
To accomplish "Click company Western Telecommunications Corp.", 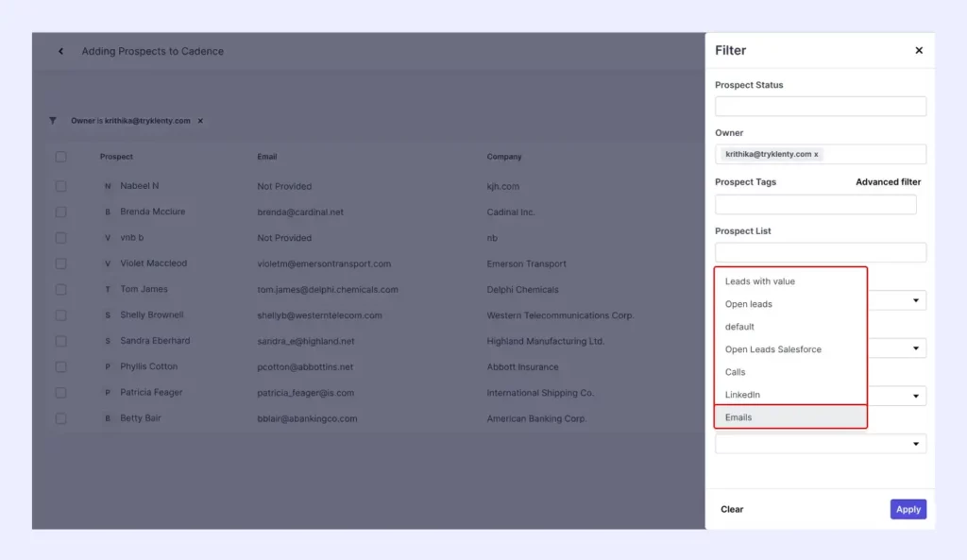I will coord(560,315).
